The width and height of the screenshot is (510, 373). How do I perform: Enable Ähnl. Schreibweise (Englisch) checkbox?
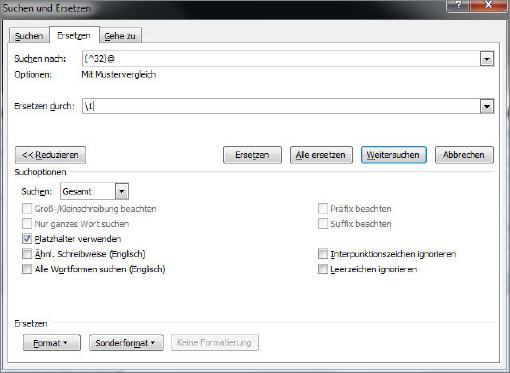click(27, 254)
